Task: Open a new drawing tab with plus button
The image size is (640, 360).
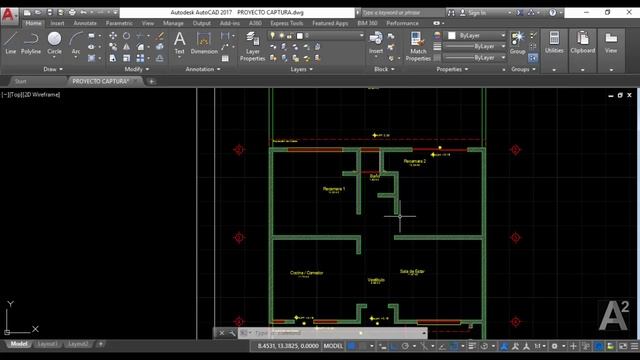Action: point(151,82)
